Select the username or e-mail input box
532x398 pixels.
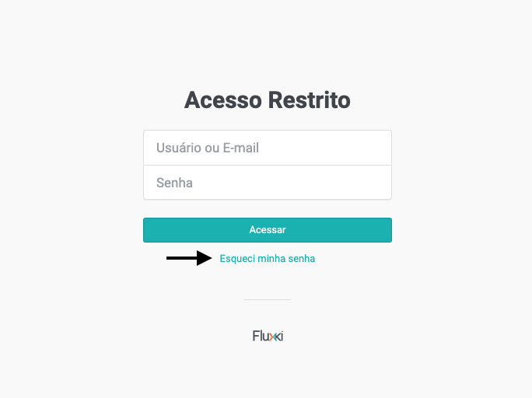[267, 148]
